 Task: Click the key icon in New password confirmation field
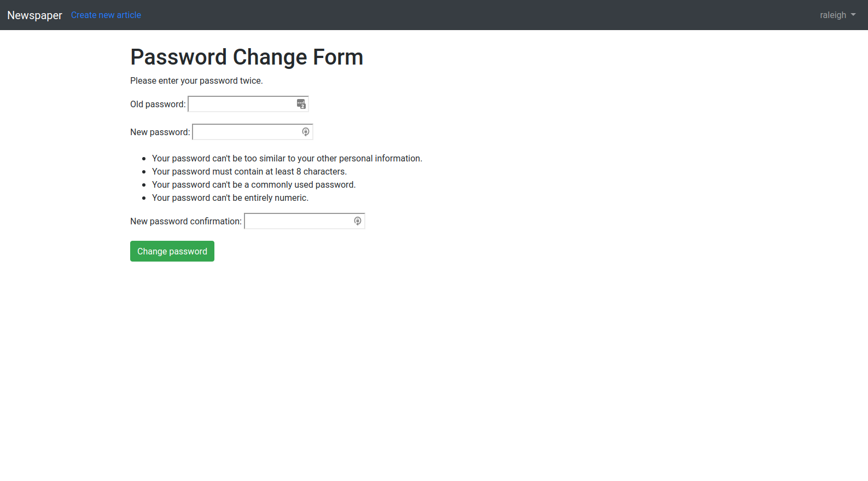[358, 221]
